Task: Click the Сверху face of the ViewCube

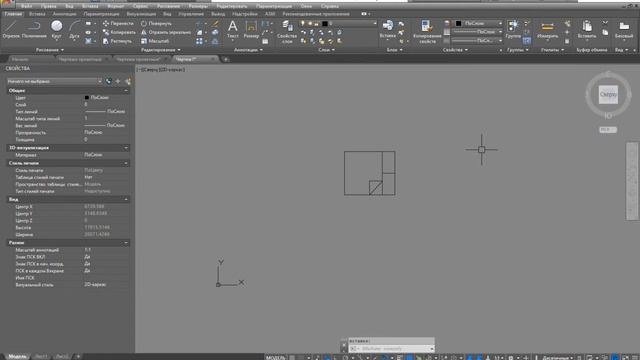Action: coord(608,95)
